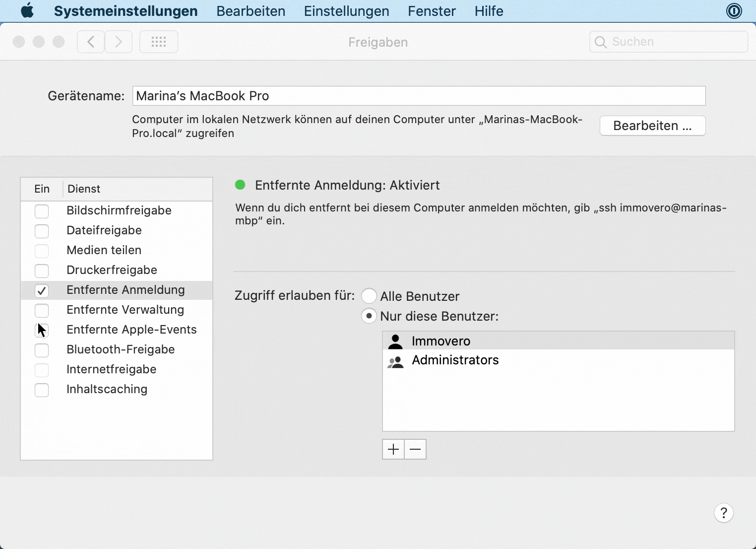Viewport: 756px width, 549px height.
Task: Open Fenster menu
Action: pos(432,11)
